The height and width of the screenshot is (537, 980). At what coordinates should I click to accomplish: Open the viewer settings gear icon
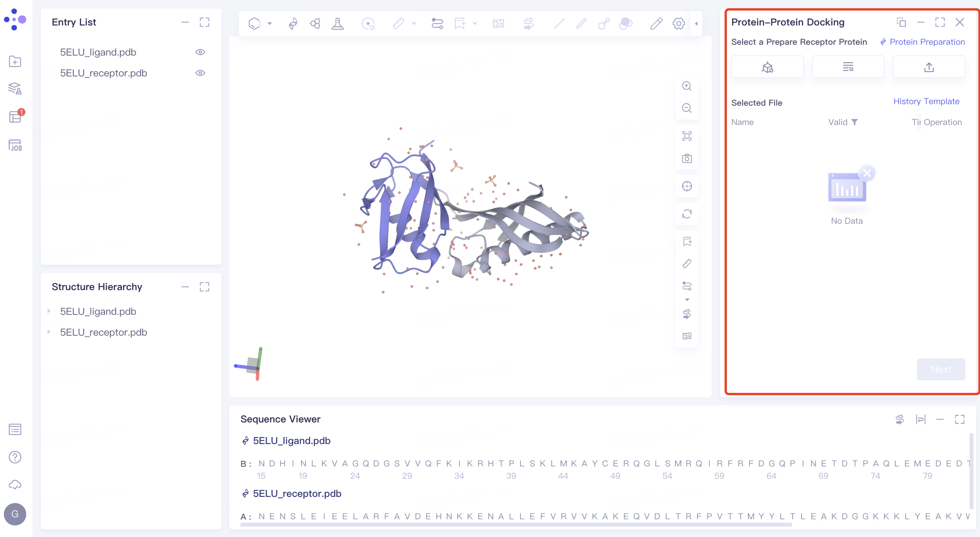click(679, 23)
